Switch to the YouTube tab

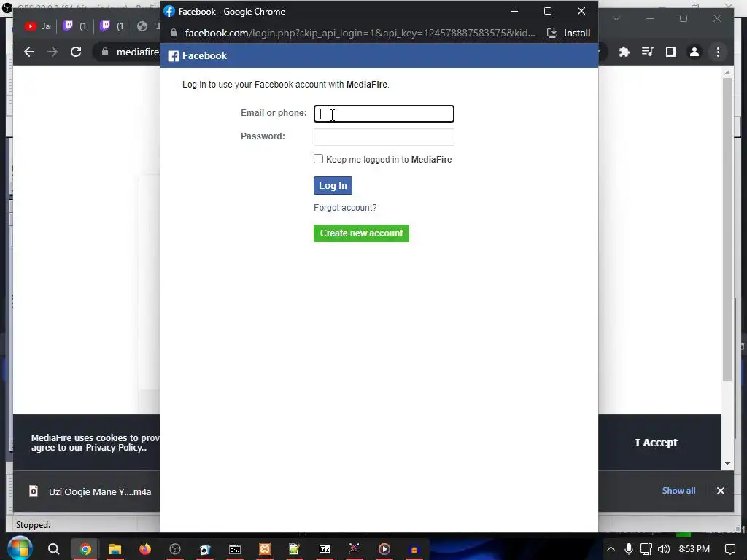tap(38, 26)
